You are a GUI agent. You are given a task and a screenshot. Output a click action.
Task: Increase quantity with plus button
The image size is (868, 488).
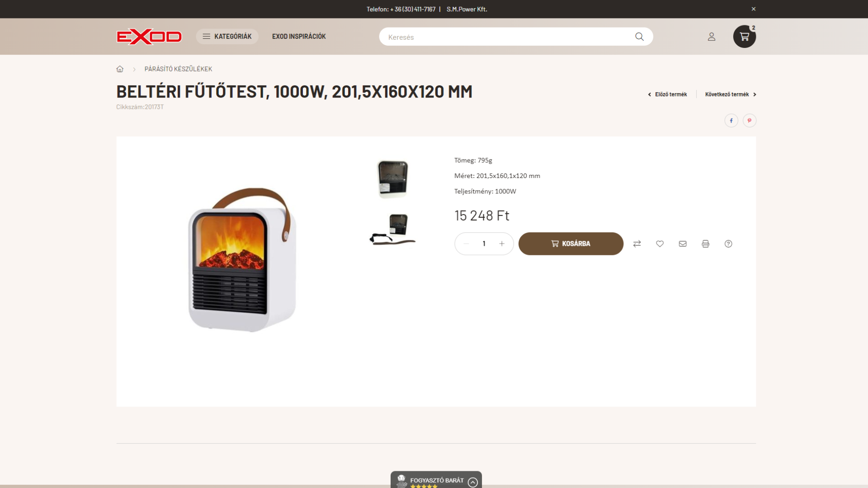(502, 244)
